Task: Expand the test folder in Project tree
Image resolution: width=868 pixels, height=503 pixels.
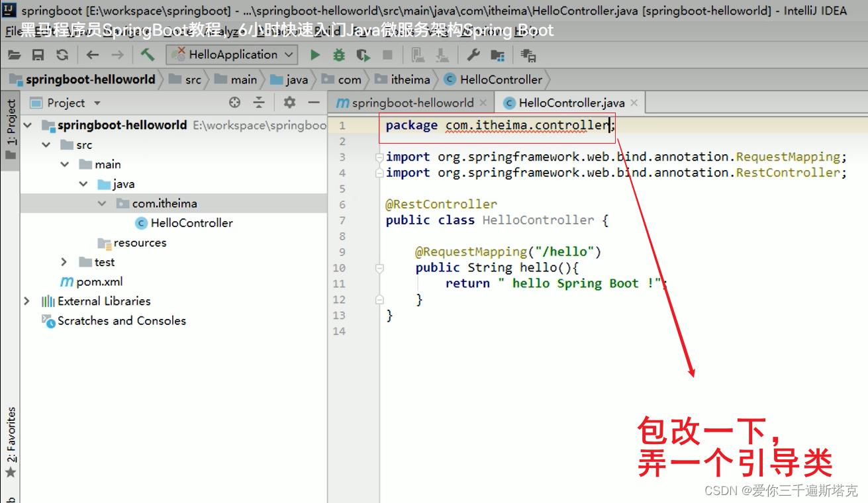Action: point(63,262)
